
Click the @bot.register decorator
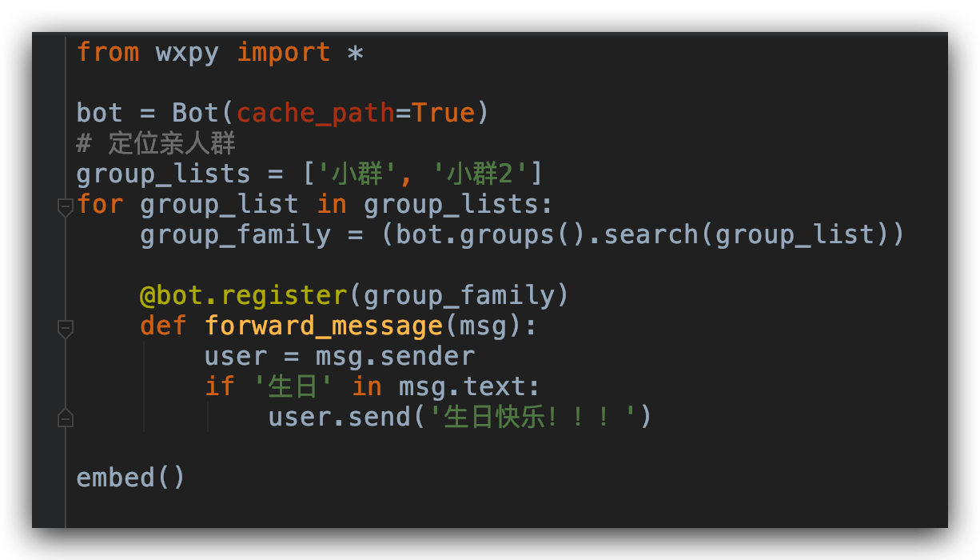[x=244, y=296]
